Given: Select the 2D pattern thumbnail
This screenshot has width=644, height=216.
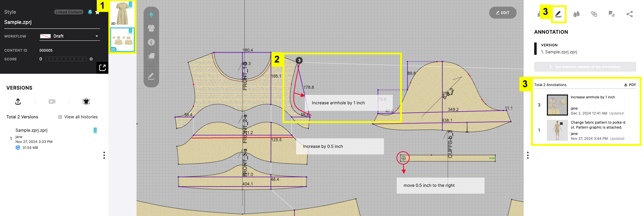Looking at the screenshot, I should click(122, 40).
